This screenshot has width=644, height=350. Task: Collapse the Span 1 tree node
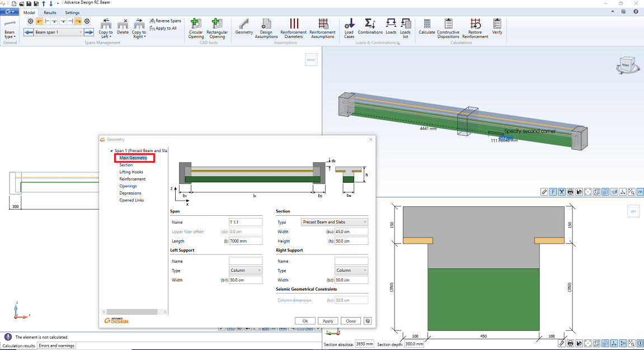[x=111, y=150]
